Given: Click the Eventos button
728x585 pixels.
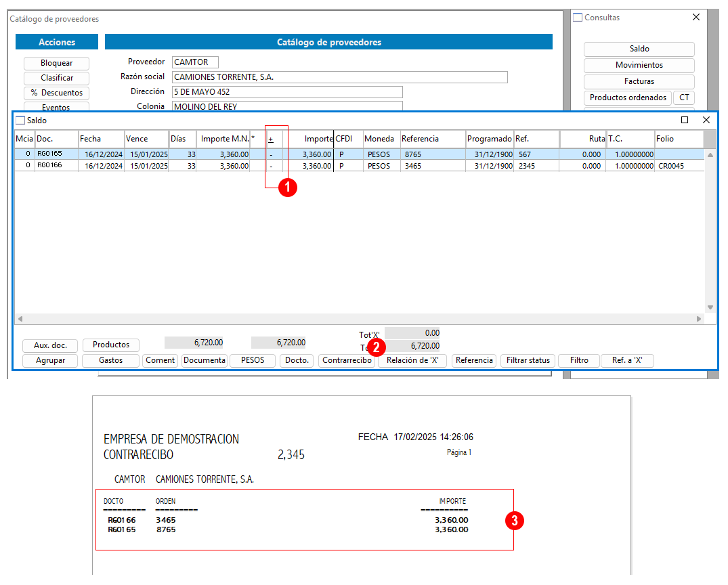Looking at the screenshot, I should pyautogui.click(x=56, y=107).
